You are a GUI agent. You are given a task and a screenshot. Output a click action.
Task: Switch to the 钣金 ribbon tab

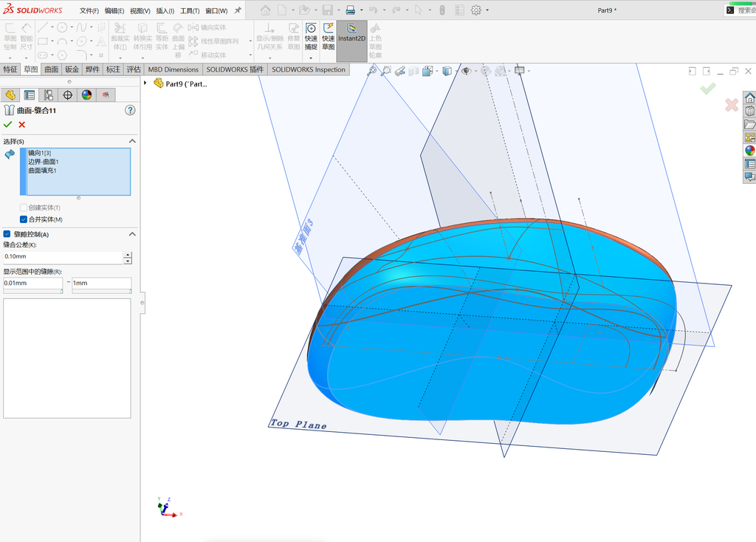point(72,69)
